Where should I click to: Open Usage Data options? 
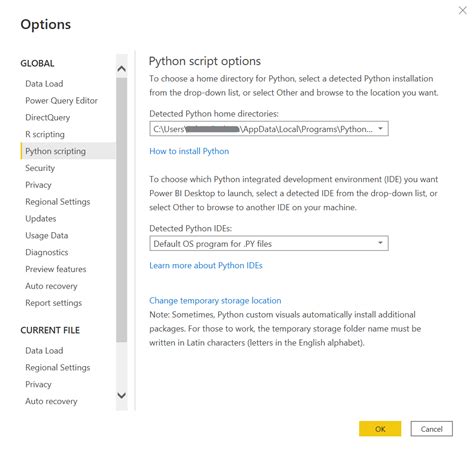(x=47, y=236)
